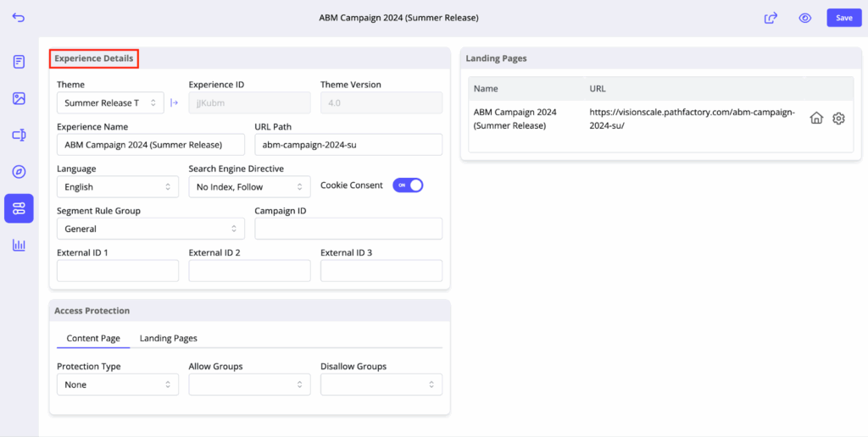
Task: Expand the Disallow Groups dropdown
Action: pos(381,384)
